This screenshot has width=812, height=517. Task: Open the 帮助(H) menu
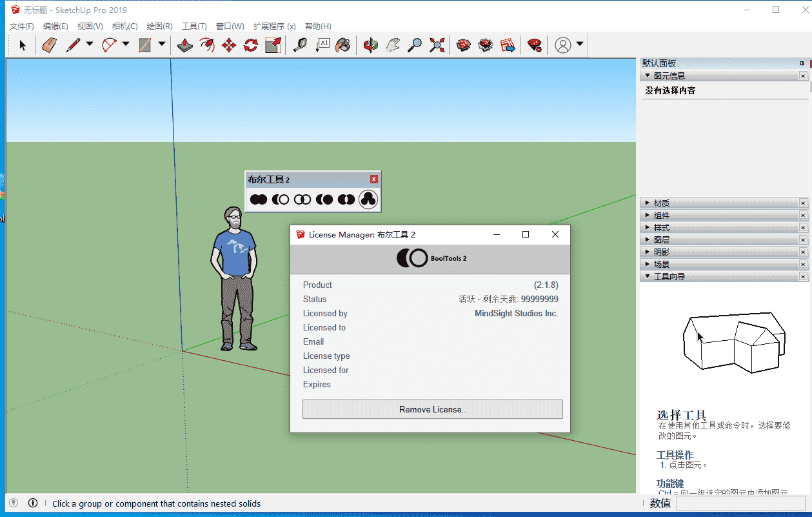click(x=318, y=26)
